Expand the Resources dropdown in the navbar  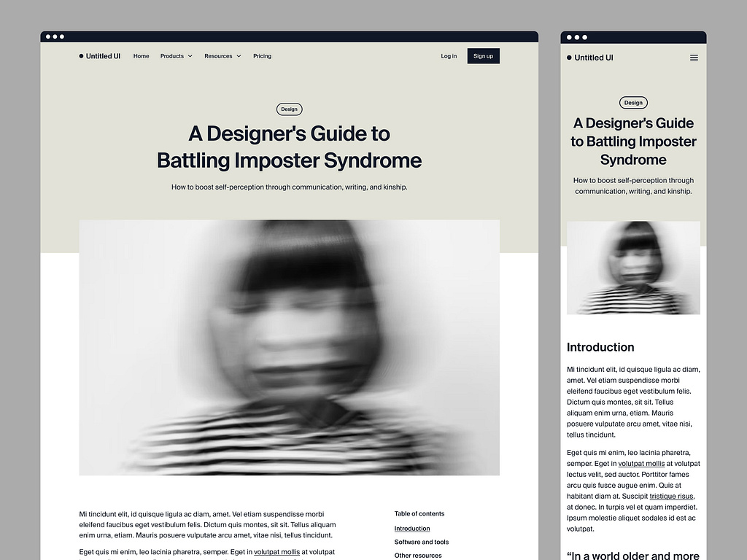point(222,55)
